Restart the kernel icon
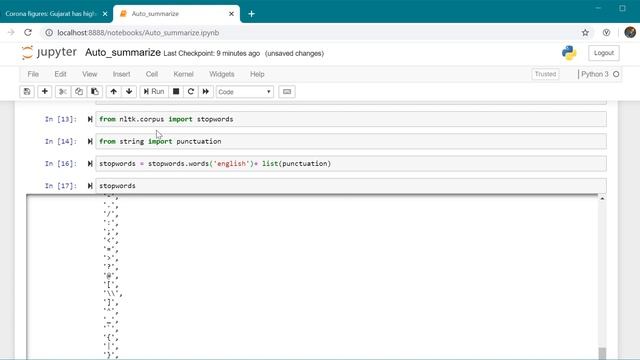Image resolution: width=640 pixels, height=360 pixels. coord(191,91)
